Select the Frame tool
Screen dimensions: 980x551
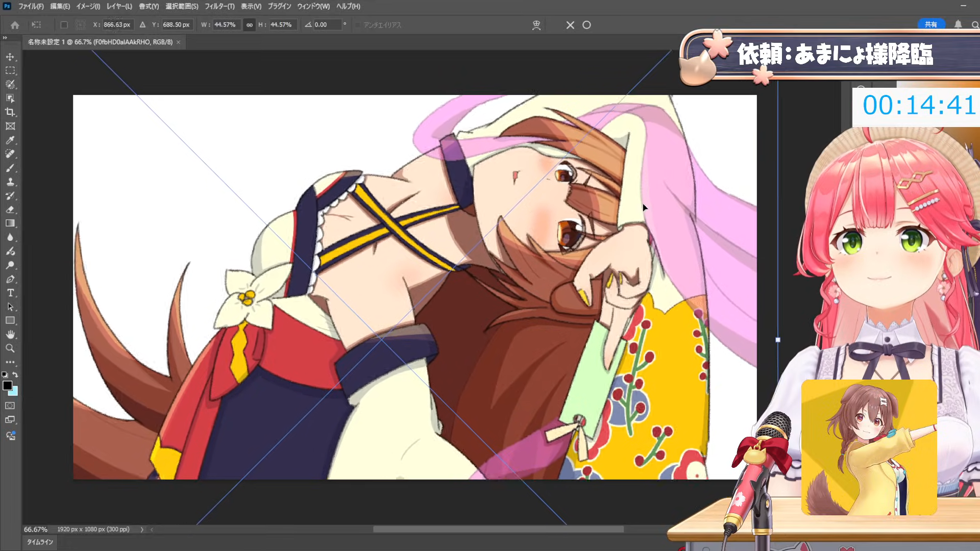[10, 126]
